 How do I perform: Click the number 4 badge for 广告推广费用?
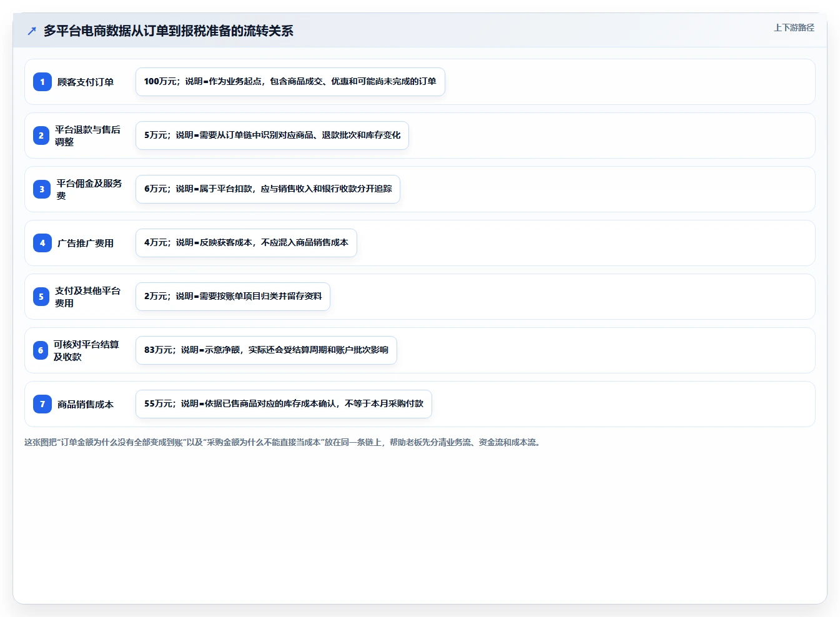pyautogui.click(x=42, y=243)
